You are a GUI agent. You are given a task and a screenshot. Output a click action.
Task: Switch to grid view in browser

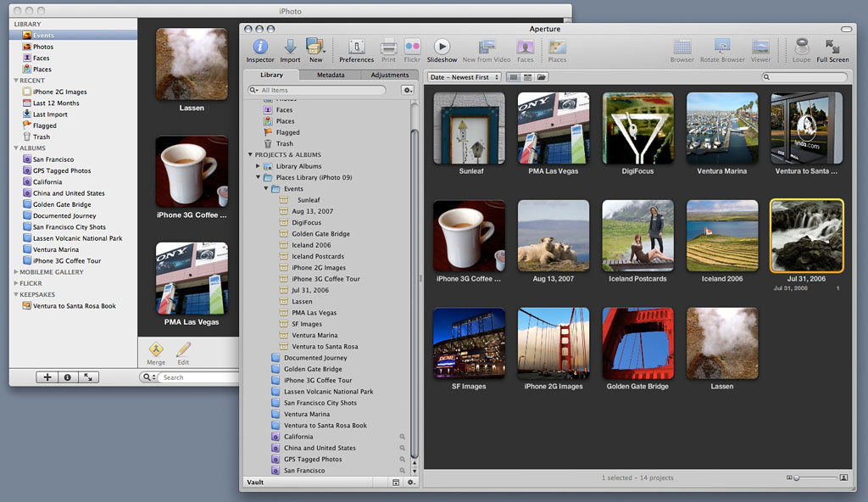[x=512, y=77]
